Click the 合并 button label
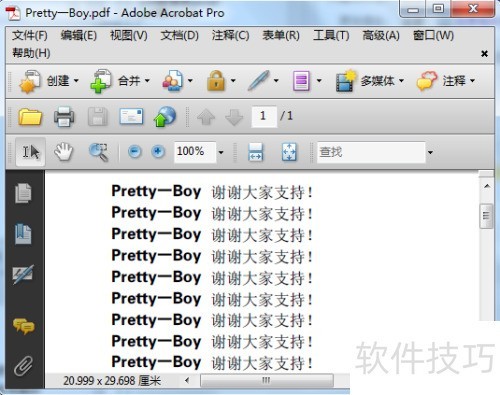Screen dimensions: 500x395 [x=129, y=81]
